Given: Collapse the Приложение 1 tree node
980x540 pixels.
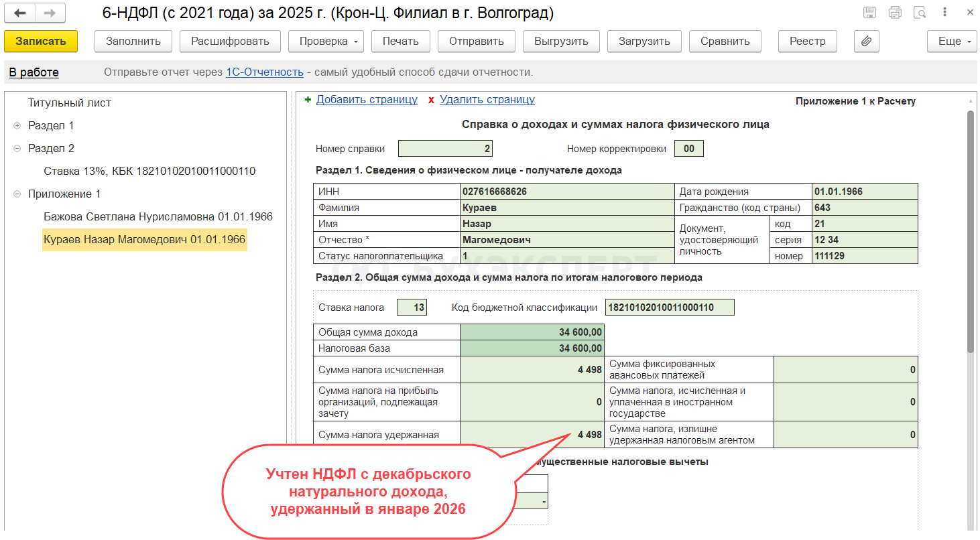Looking at the screenshot, I should pos(17,194).
